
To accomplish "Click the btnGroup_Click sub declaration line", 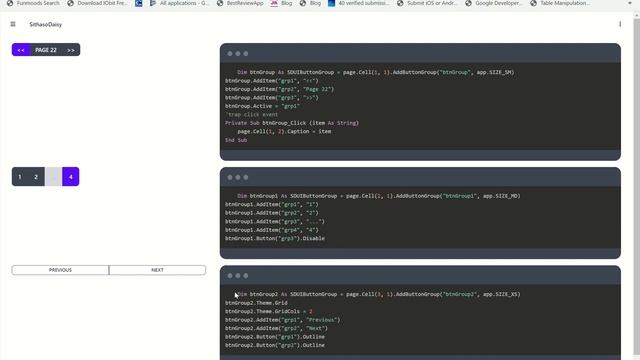I will [x=292, y=123].
